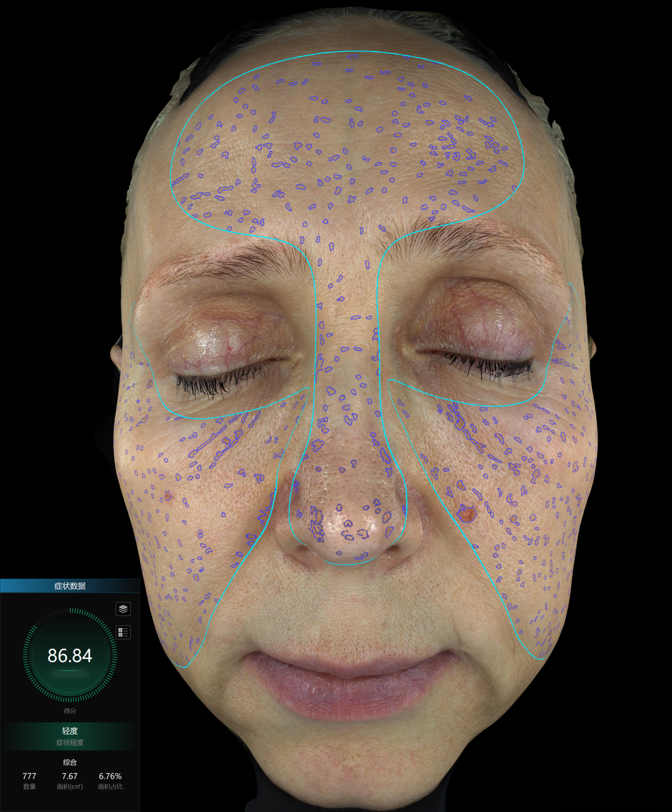
Task: Click the 6.76% area ratio value
Action: 111,776
